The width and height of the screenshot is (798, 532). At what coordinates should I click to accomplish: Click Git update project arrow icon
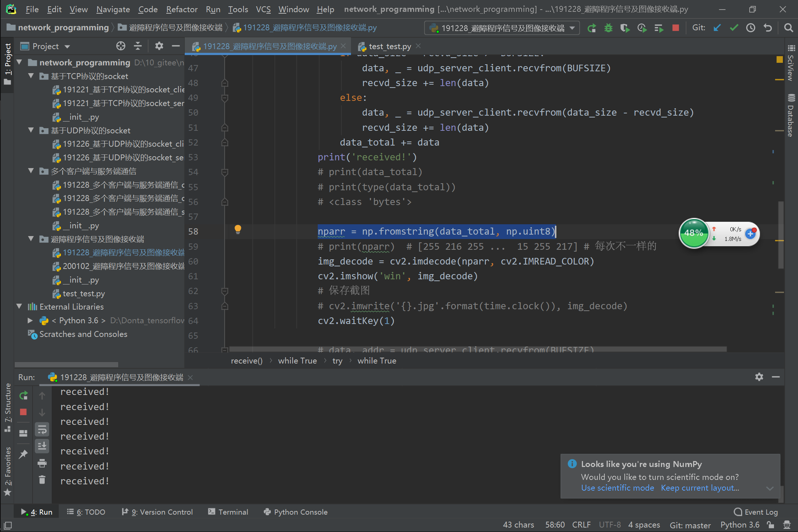717,28
